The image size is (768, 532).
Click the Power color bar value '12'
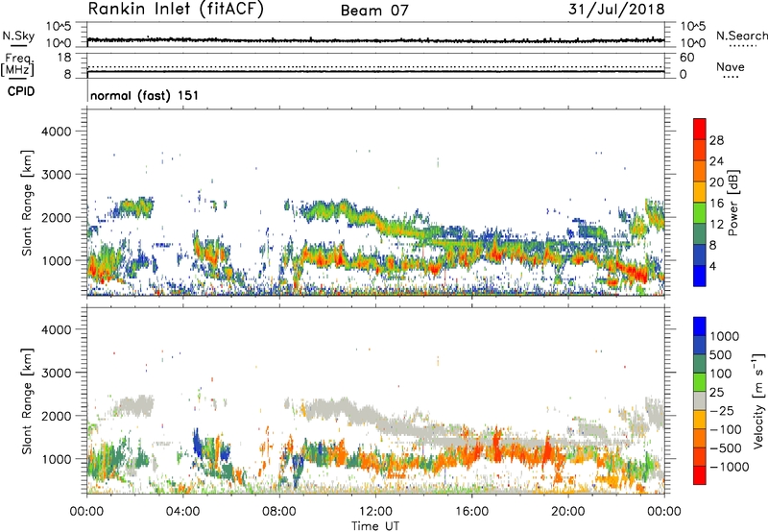(x=716, y=225)
